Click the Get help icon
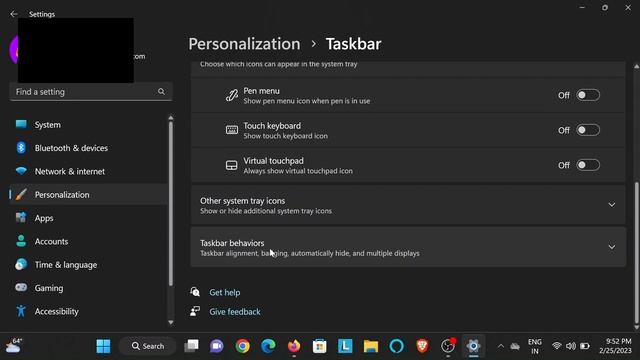Screen dimensions: 640x360 click(x=195, y=292)
